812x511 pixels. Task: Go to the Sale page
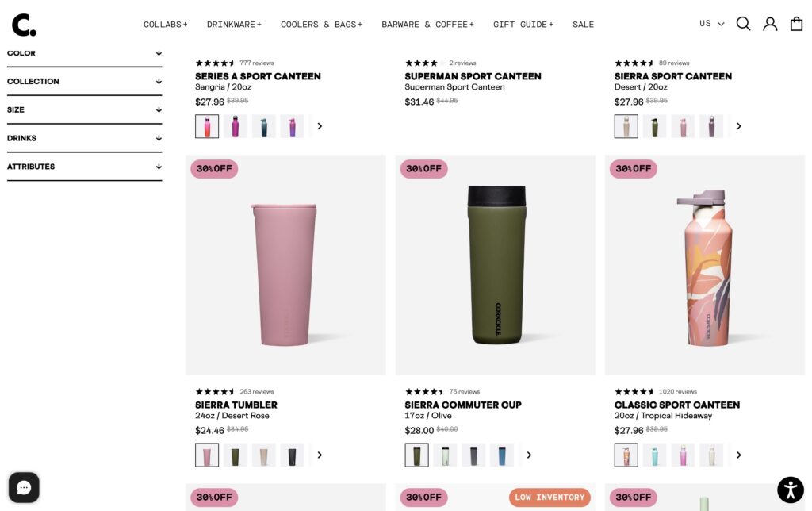583,25
